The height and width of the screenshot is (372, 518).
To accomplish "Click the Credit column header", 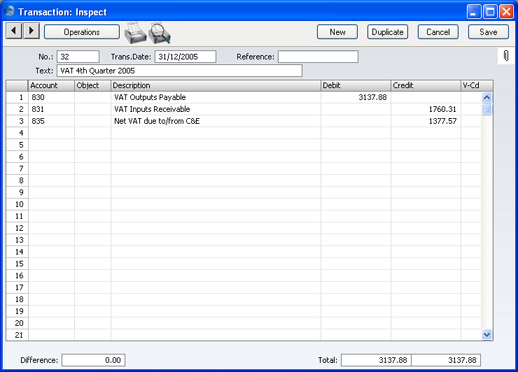I will coord(426,86).
